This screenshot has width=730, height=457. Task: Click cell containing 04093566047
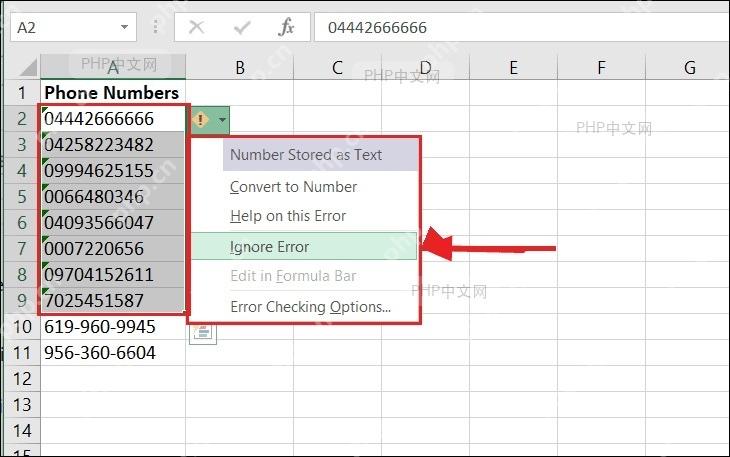pos(113,222)
